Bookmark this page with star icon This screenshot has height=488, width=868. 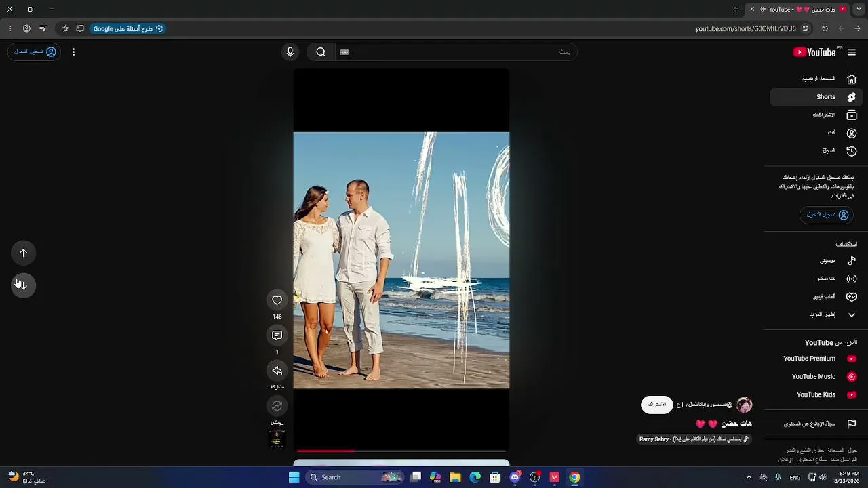tap(65, 28)
